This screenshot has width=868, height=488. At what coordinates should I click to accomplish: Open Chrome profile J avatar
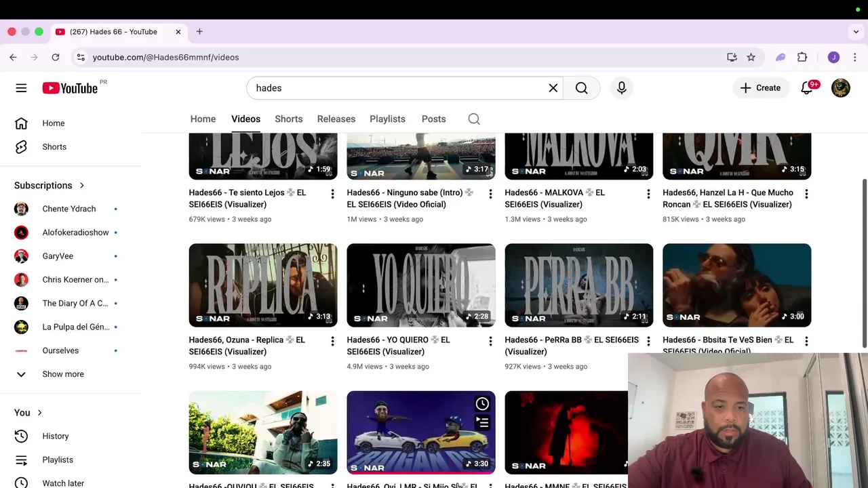(833, 58)
